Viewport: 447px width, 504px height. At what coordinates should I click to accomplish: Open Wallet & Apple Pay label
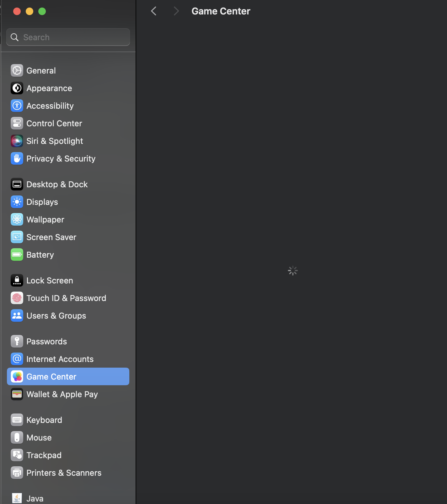(x=62, y=394)
